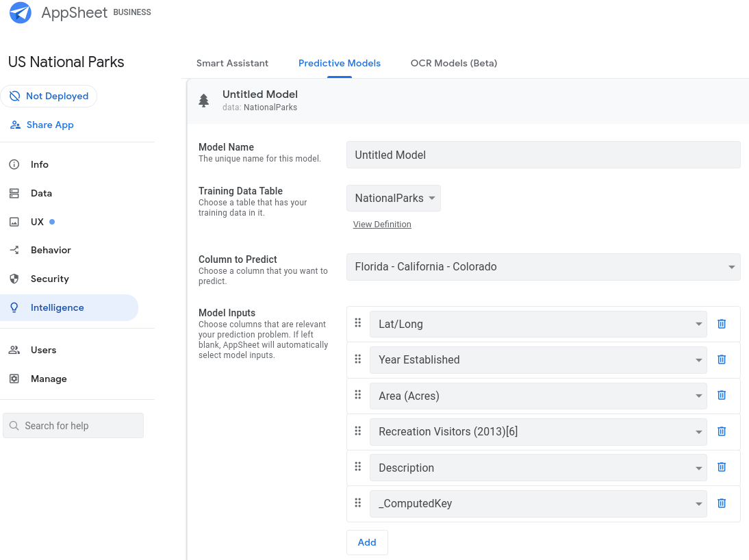Click the Not Deployed status icon
The image size is (749, 560).
(15, 96)
